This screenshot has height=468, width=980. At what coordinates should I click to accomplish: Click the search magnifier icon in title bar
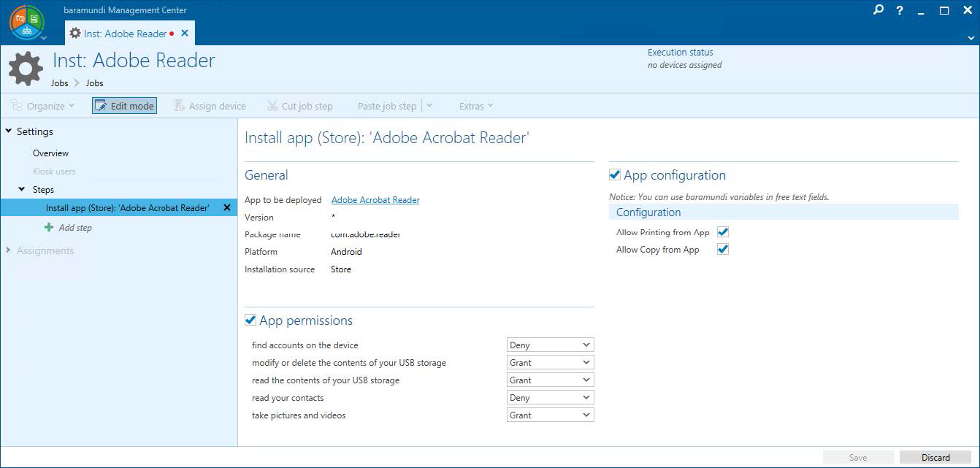[x=878, y=10]
